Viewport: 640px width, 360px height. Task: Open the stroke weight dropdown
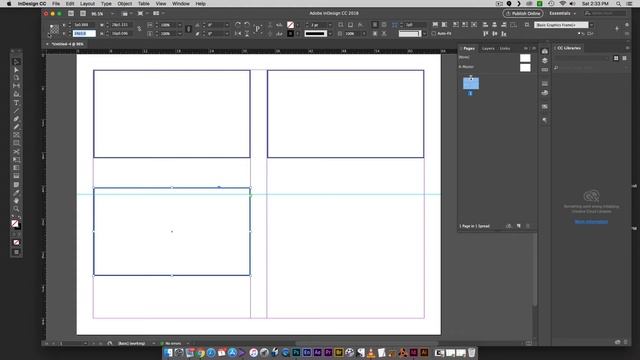330,25
